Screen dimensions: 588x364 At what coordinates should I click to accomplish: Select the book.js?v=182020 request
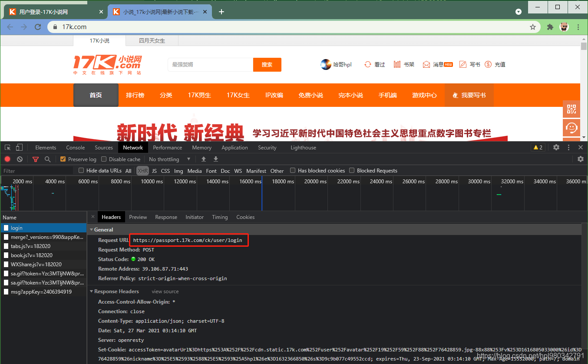[43, 255]
